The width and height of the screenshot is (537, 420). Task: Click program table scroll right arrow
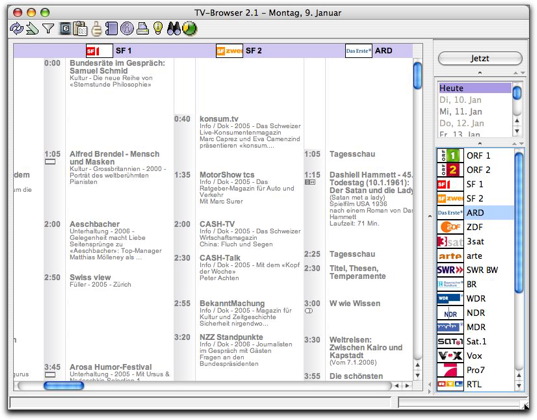tap(407, 386)
